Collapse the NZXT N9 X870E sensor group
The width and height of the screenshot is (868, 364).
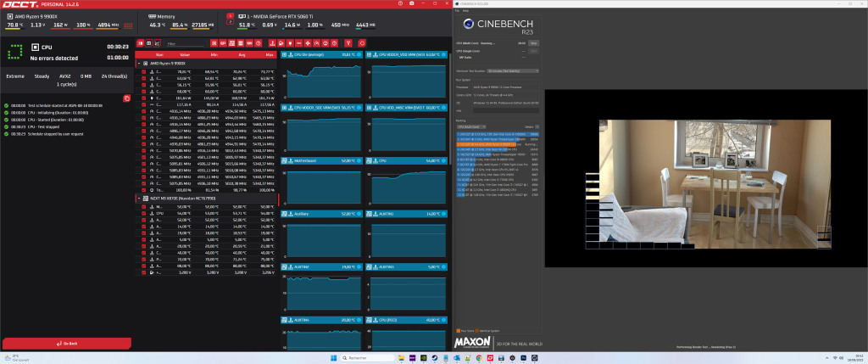(x=138, y=198)
